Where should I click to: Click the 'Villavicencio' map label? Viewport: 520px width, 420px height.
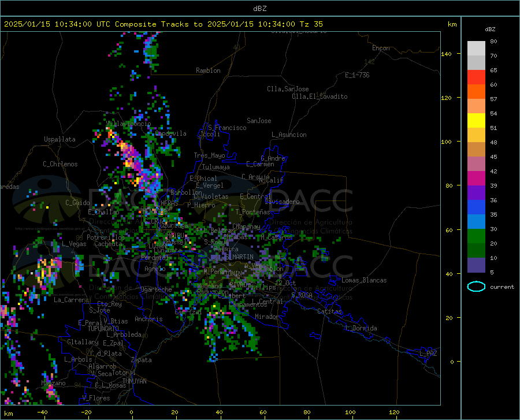pyautogui.click(x=128, y=124)
